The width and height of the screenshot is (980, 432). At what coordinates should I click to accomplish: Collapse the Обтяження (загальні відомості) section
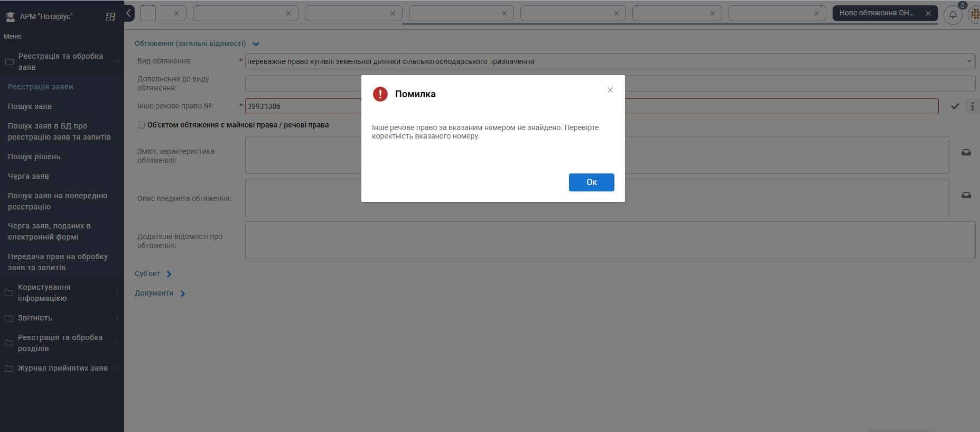point(256,44)
